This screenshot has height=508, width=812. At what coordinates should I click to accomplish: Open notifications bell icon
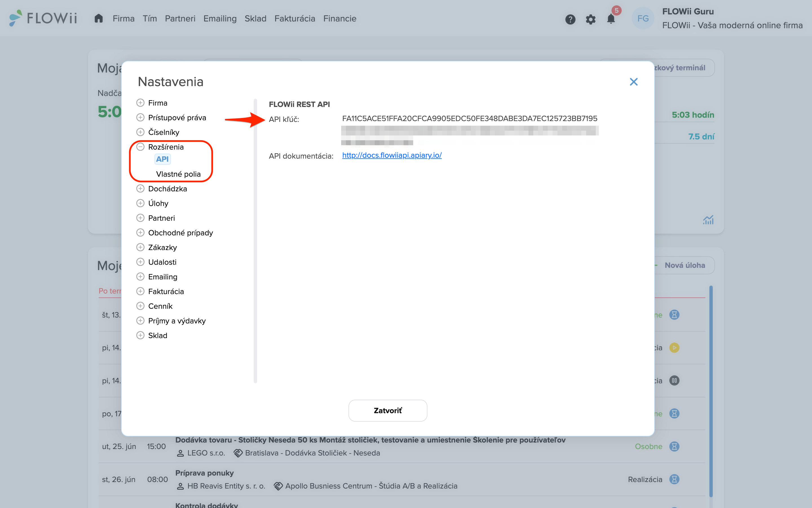pyautogui.click(x=611, y=19)
